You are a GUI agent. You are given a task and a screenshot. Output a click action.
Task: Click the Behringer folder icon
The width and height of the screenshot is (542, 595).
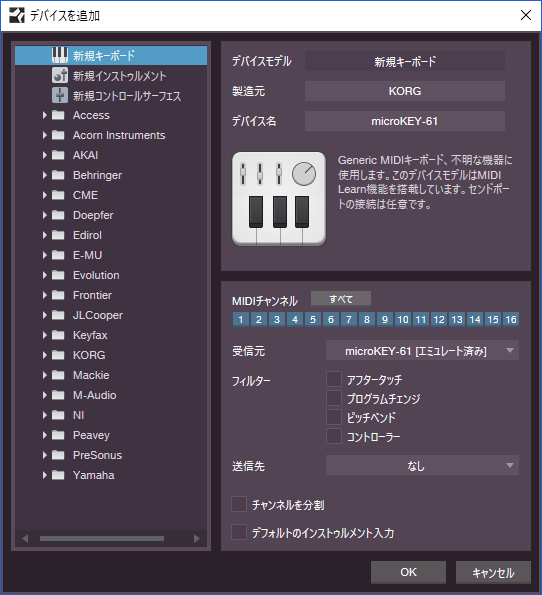(x=58, y=175)
